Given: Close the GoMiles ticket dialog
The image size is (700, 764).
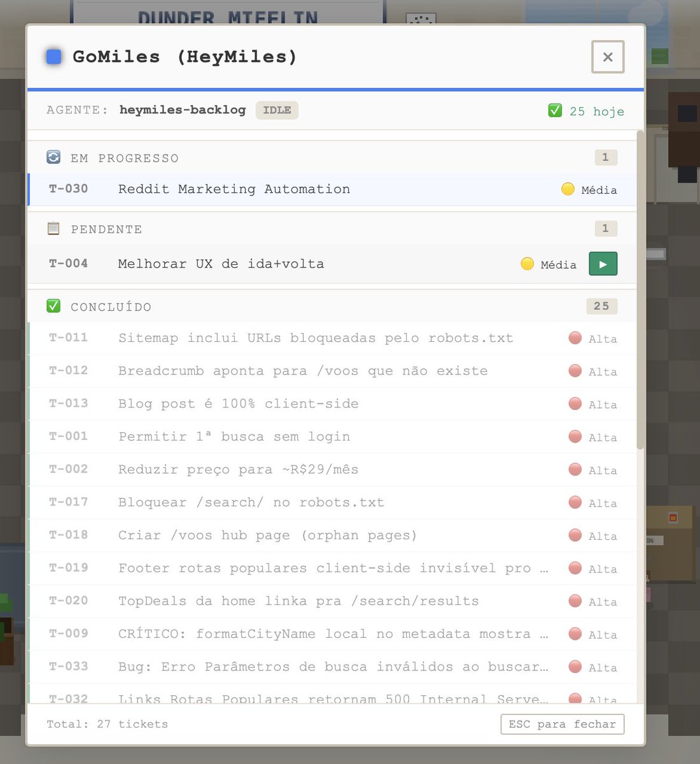Looking at the screenshot, I should pyautogui.click(x=608, y=57).
